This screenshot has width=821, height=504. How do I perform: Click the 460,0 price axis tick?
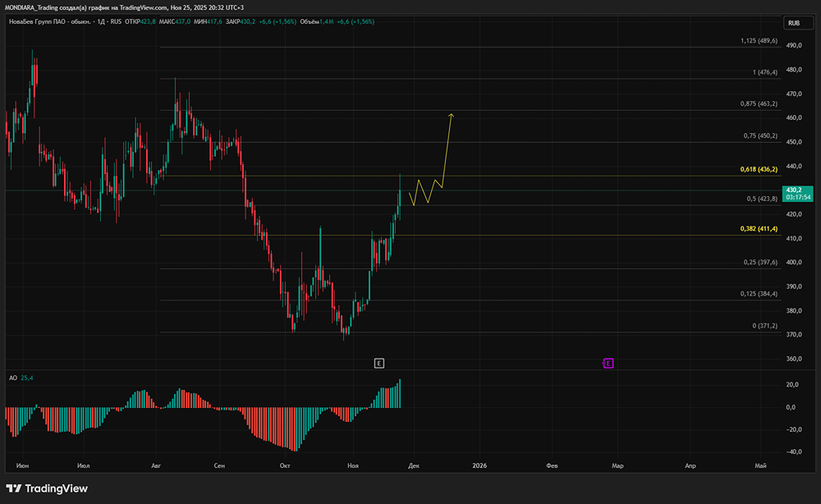pyautogui.click(x=794, y=117)
